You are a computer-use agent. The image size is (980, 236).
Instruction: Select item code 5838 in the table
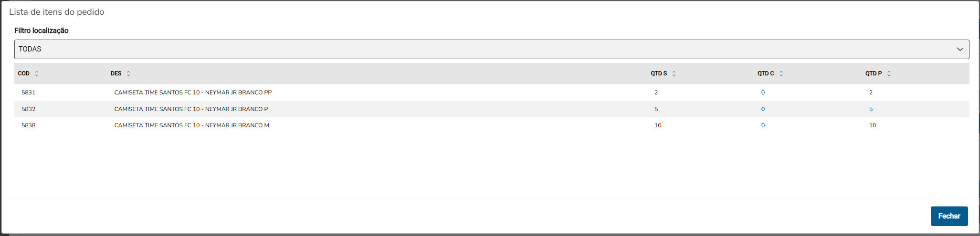coord(29,125)
